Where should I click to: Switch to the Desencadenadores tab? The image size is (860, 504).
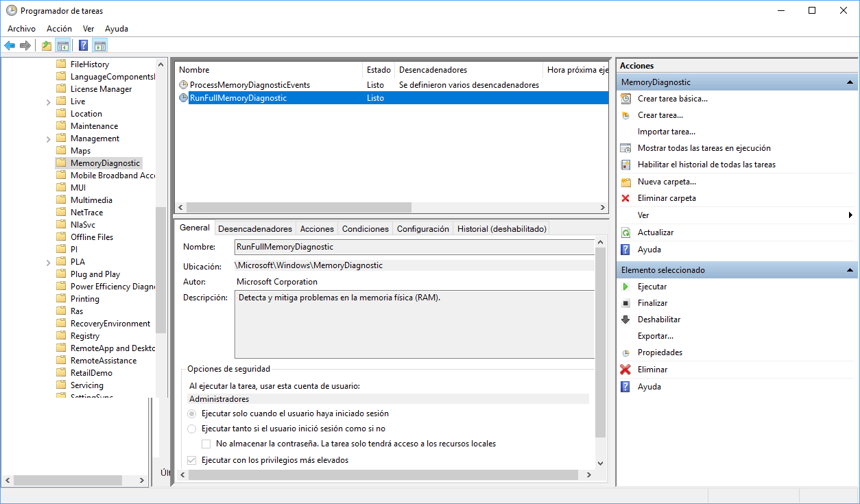255,229
